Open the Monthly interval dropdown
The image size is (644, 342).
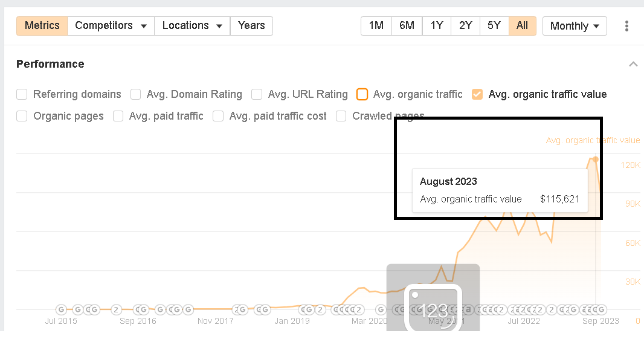pyautogui.click(x=574, y=26)
